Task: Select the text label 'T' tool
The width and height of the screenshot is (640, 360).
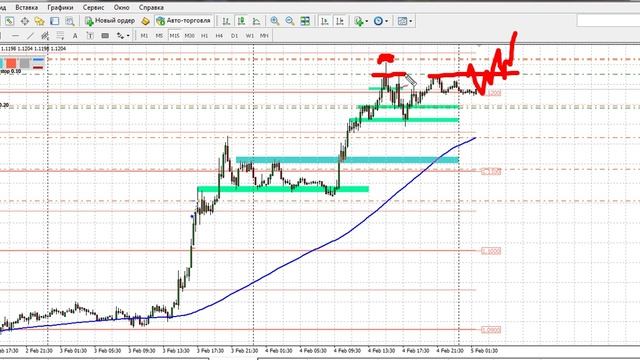Action: point(90,36)
